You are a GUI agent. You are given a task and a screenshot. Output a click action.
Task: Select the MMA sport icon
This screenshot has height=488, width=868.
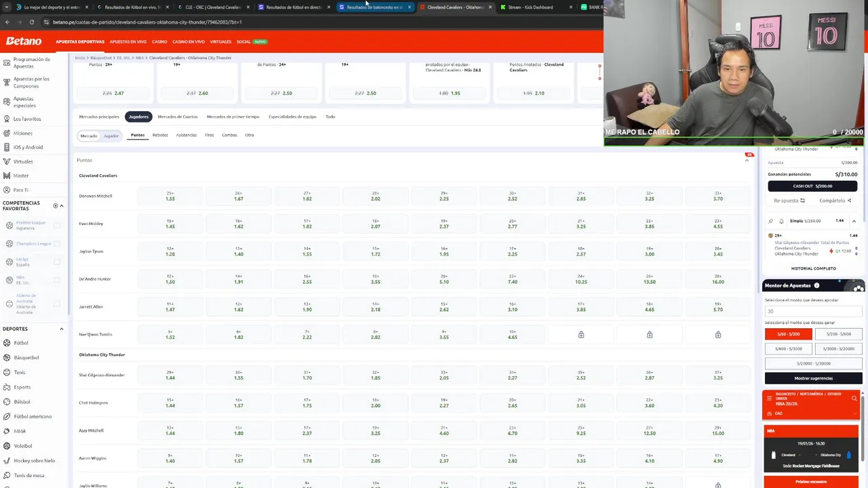click(x=6, y=431)
